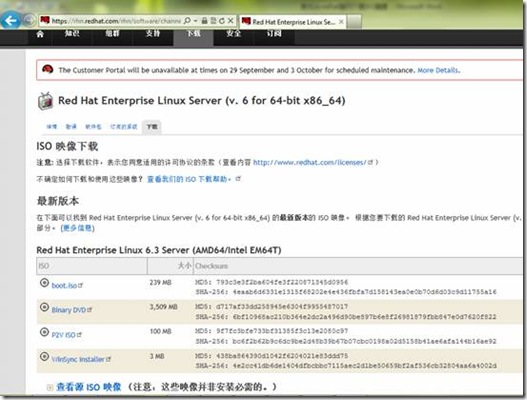
Task: Focus the rhn.redhat.com address bar
Action: click(x=116, y=21)
